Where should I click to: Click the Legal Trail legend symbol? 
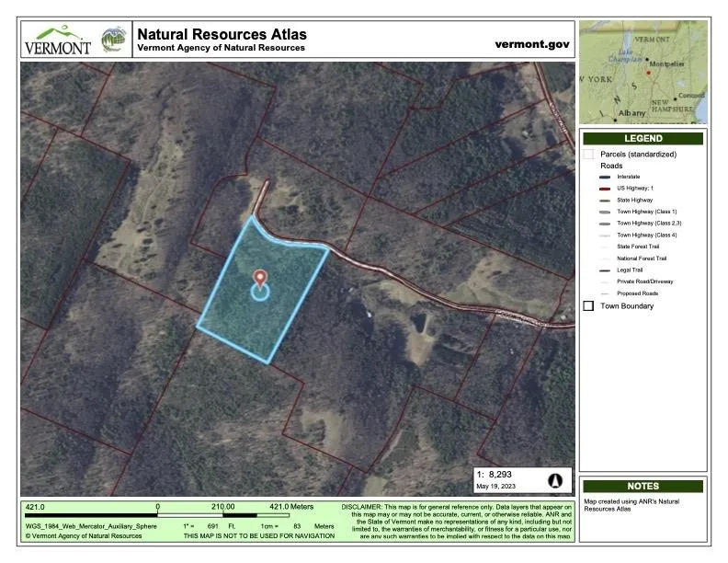pos(603,270)
